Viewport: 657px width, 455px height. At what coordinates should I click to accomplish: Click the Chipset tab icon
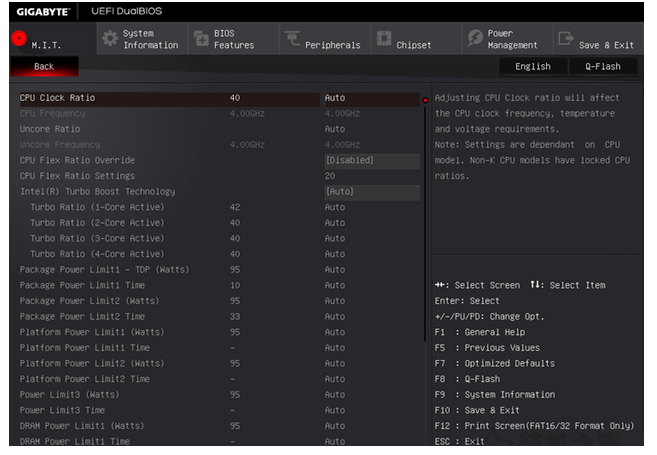(x=384, y=39)
